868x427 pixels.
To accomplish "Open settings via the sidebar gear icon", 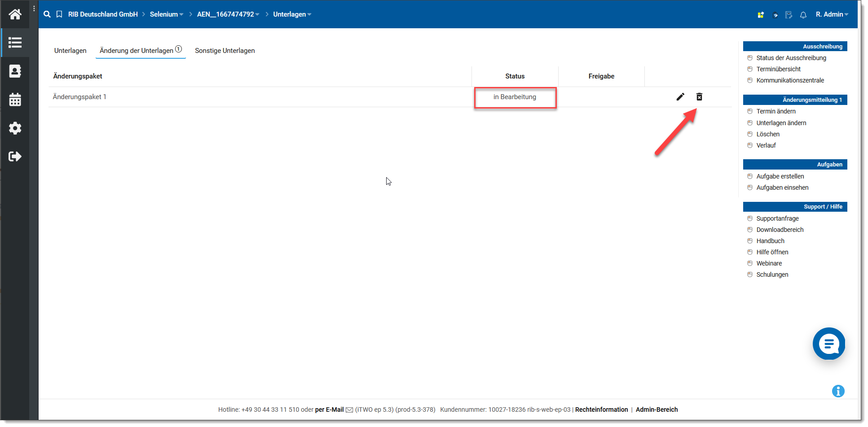I will tap(15, 128).
